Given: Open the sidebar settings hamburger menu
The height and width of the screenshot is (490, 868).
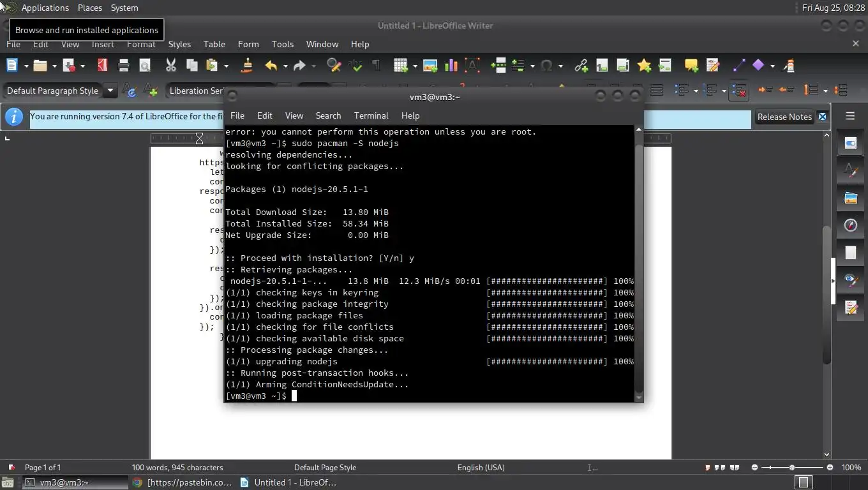Looking at the screenshot, I should pos(850,116).
